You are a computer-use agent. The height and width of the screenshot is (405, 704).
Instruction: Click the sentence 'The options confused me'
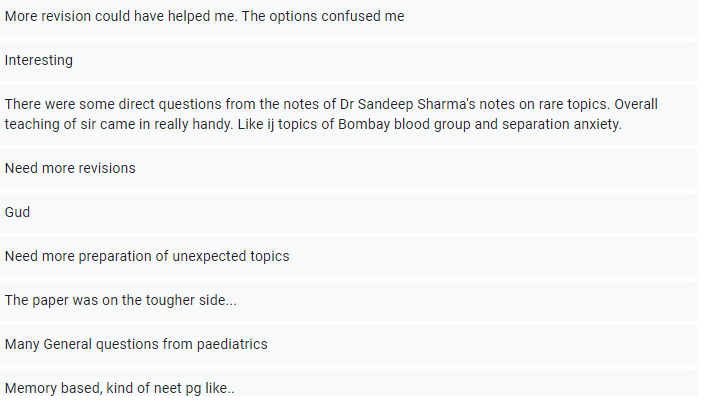[323, 16]
